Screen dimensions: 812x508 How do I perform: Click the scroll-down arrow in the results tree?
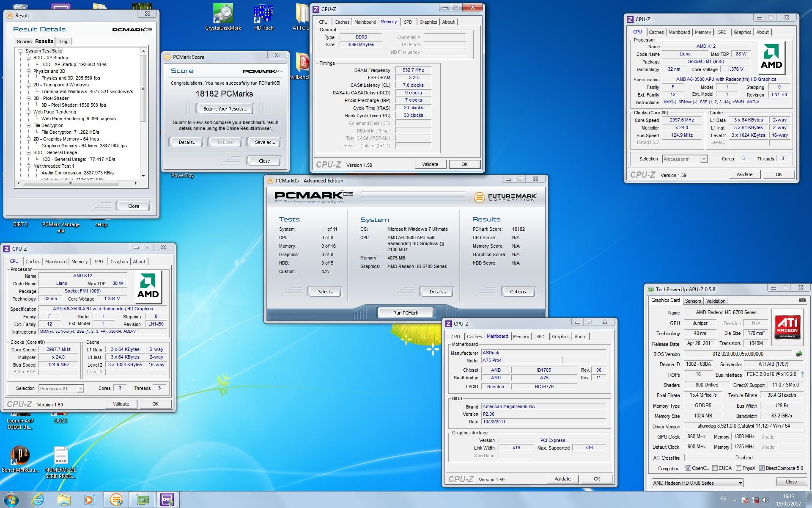143,176
